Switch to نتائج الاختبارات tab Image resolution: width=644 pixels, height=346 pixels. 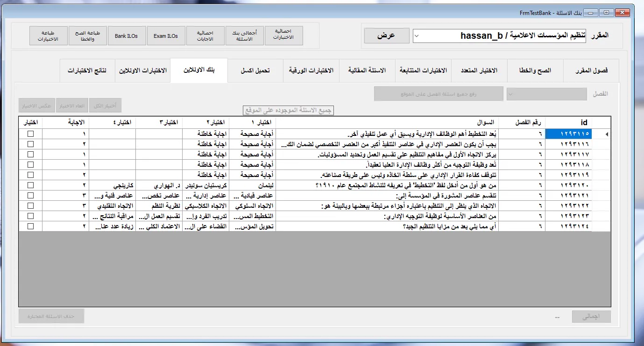click(x=87, y=71)
